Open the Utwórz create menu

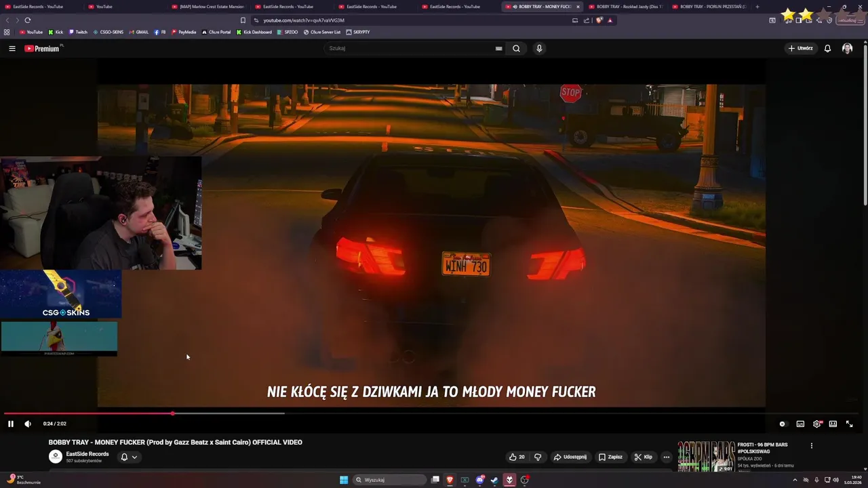click(x=800, y=48)
